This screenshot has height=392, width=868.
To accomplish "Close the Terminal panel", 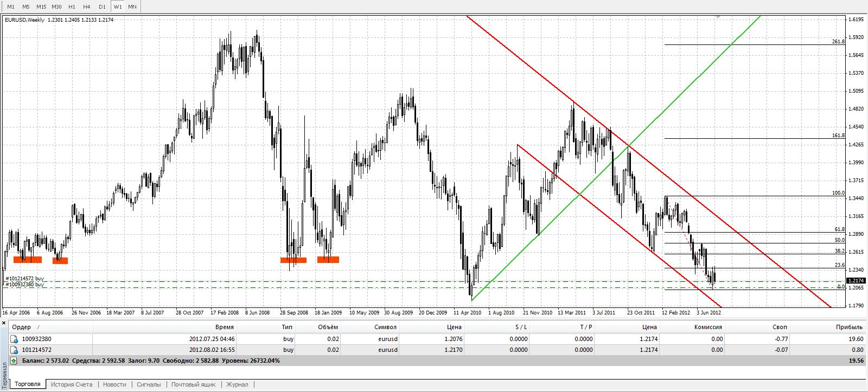I will point(4,323).
